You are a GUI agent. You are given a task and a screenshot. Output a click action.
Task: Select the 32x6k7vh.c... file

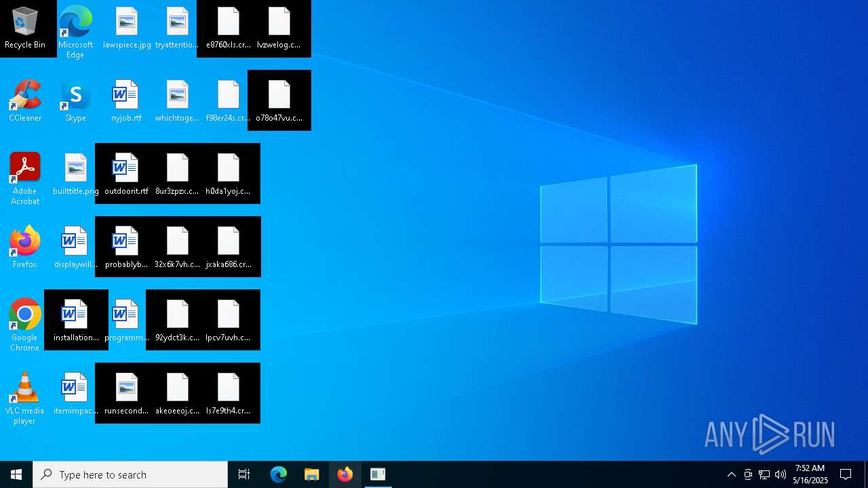tap(177, 248)
